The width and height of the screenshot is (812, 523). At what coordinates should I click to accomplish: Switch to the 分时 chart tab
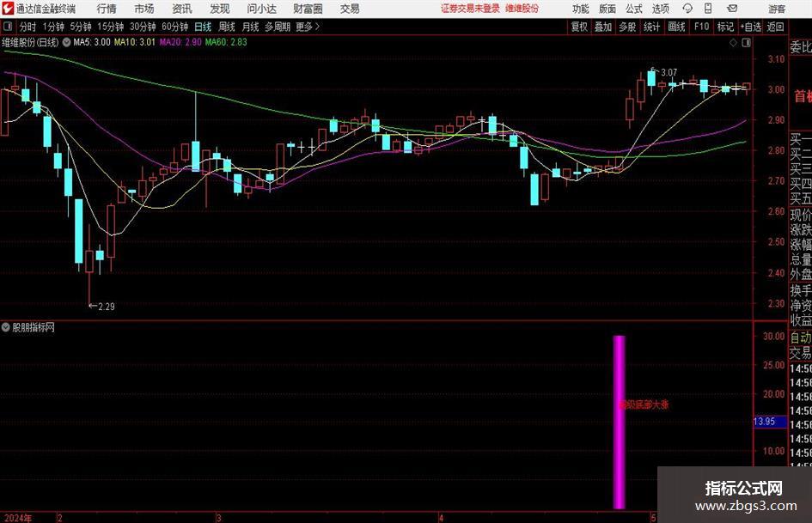coord(28,27)
